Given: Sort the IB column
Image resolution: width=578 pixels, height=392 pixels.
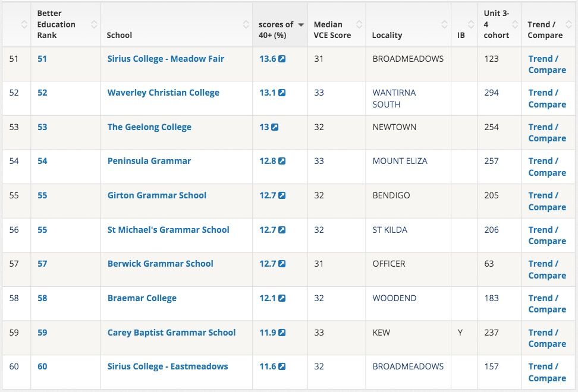Looking at the screenshot, I should point(471,24).
